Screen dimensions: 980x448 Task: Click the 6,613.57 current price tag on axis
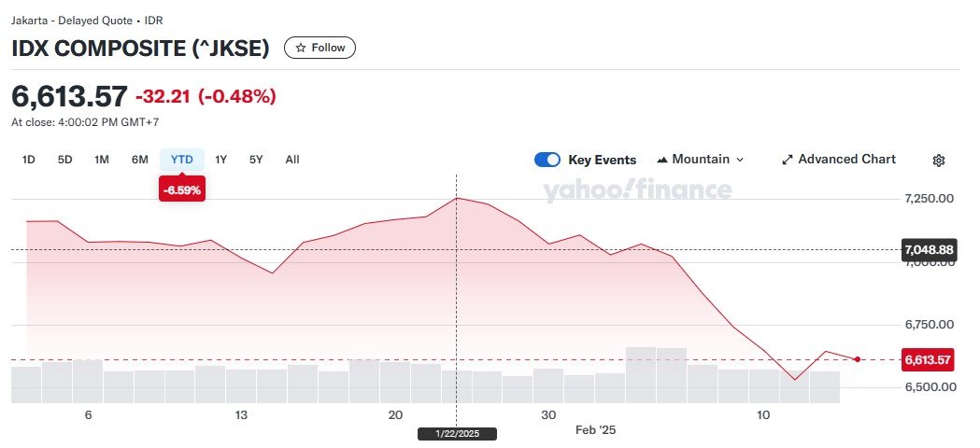pyautogui.click(x=928, y=359)
